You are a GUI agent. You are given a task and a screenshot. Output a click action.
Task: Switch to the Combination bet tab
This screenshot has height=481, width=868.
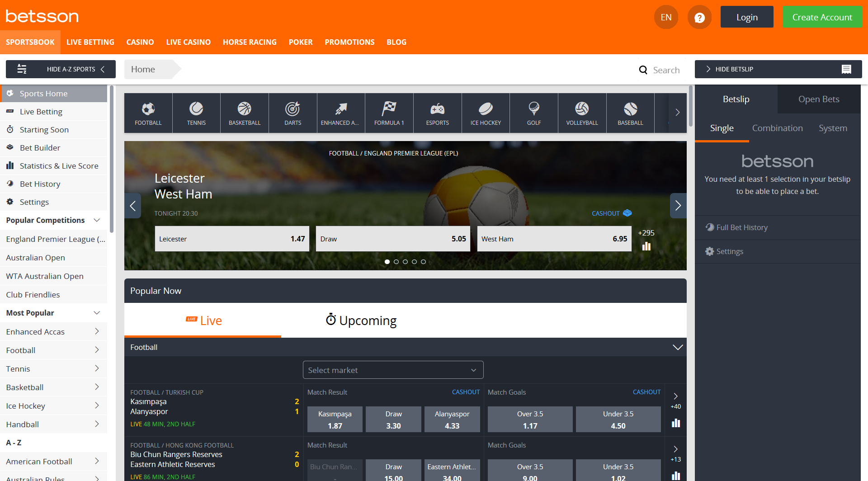778,128
